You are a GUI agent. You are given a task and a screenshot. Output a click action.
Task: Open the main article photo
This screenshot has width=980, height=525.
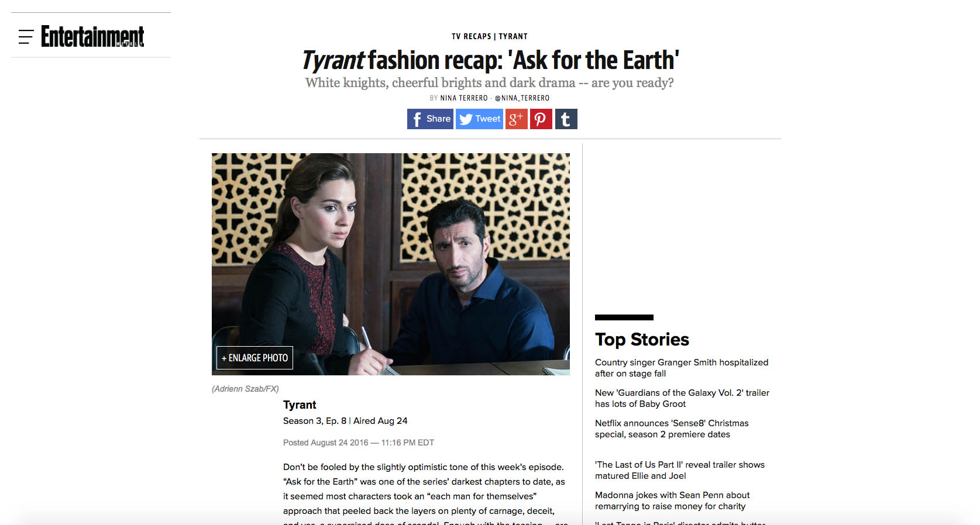tap(391, 264)
